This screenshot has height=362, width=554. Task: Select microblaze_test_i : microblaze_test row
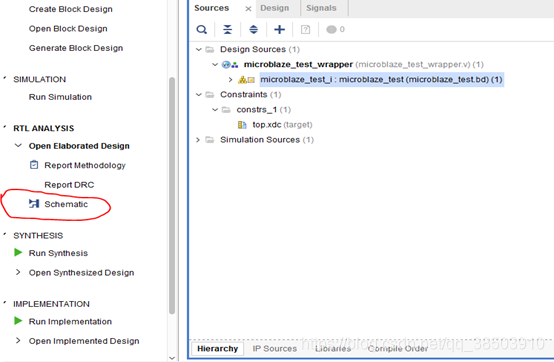tap(382, 79)
